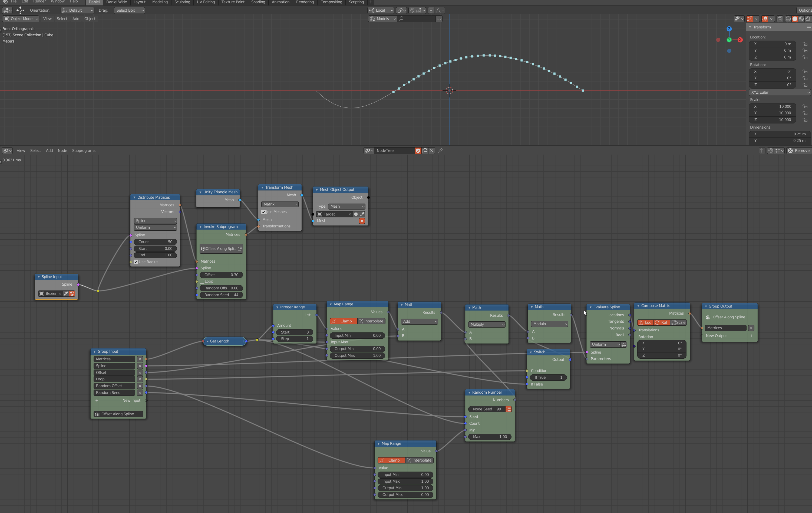Adjust the Offset slider in Invoke Subprogram
Image resolution: width=812 pixels, height=513 pixels.
pos(221,275)
